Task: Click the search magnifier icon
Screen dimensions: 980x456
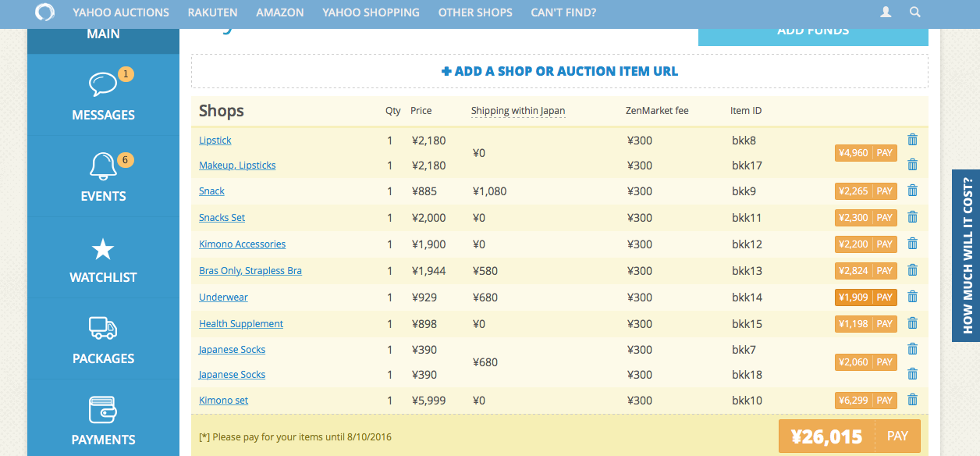Action: (x=915, y=12)
